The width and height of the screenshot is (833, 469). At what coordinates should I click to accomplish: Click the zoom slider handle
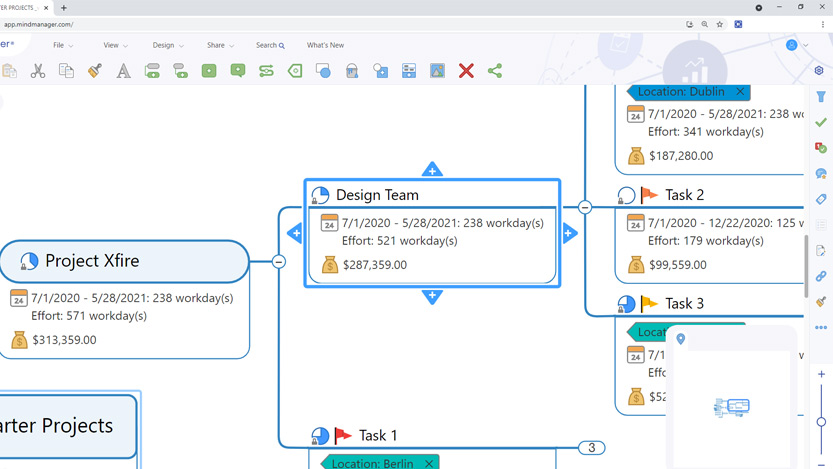pyautogui.click(x=821, y=422)
